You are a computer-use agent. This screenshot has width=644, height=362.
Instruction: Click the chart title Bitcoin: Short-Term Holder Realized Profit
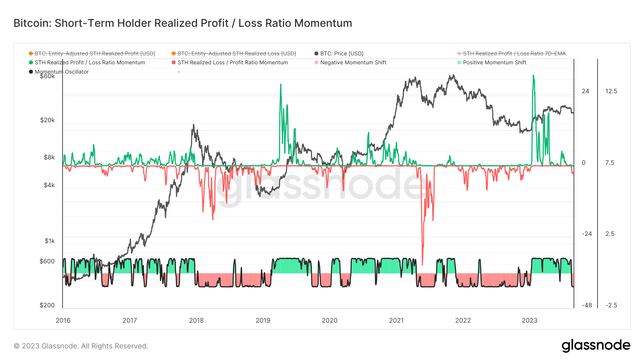point(183,23)
